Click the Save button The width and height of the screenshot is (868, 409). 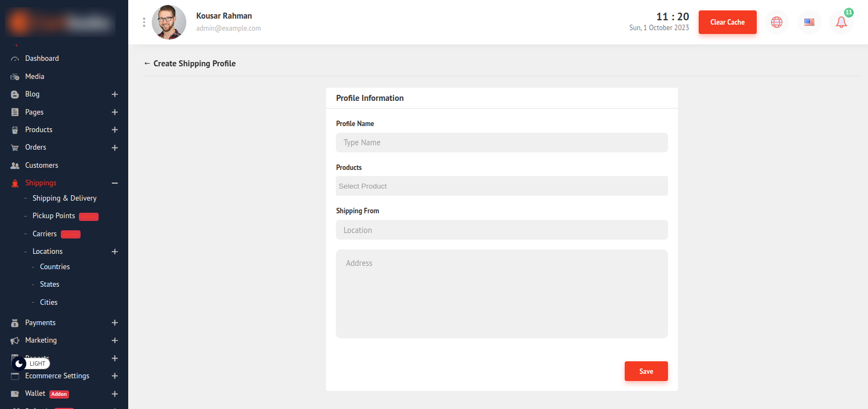[x=646, y=371]
